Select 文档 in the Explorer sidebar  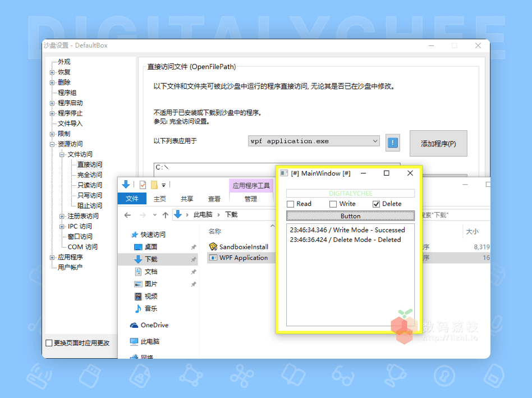150,272
